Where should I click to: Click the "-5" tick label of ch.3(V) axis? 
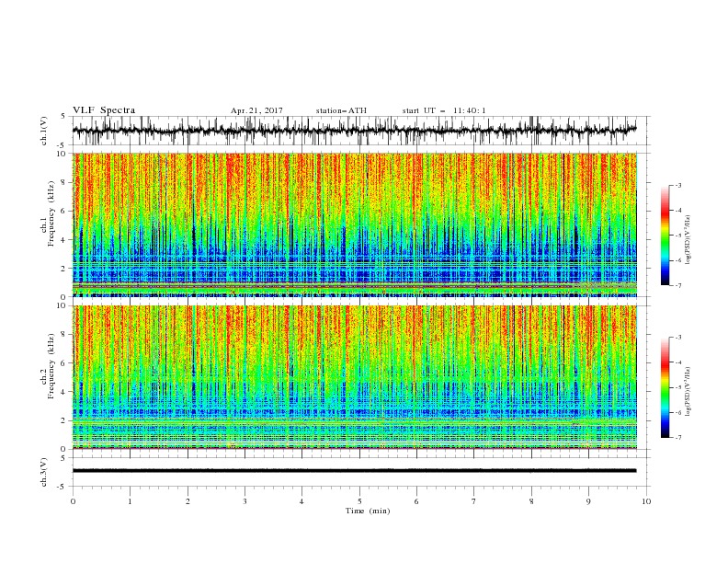point(63,487)
